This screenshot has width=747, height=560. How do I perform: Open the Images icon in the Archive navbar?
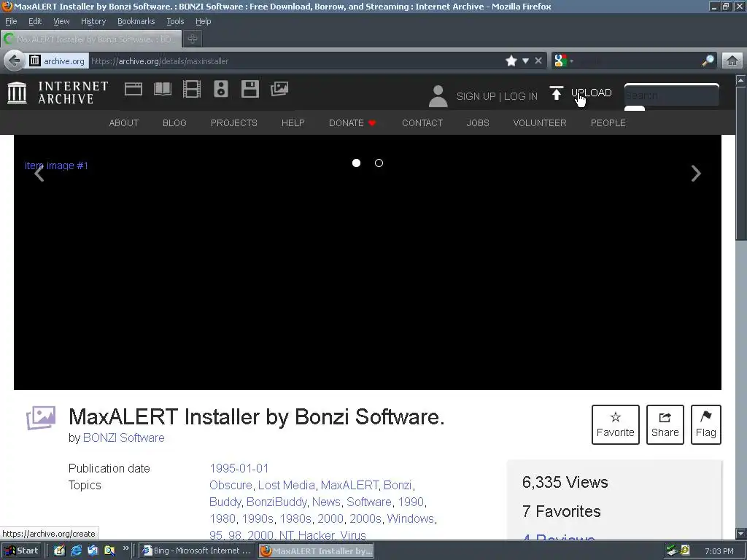point(279,89)
